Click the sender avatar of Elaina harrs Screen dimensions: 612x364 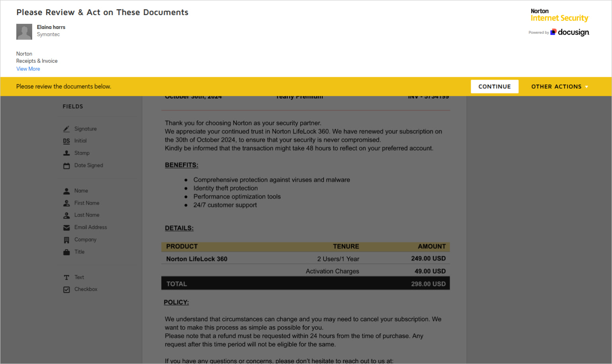click(24, 32)
